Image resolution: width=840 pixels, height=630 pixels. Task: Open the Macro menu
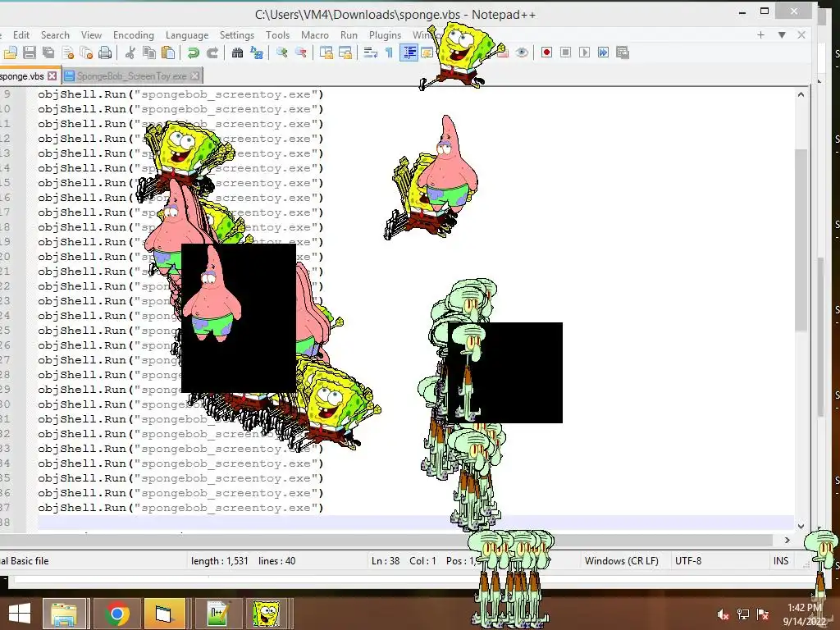coord(315,34)
